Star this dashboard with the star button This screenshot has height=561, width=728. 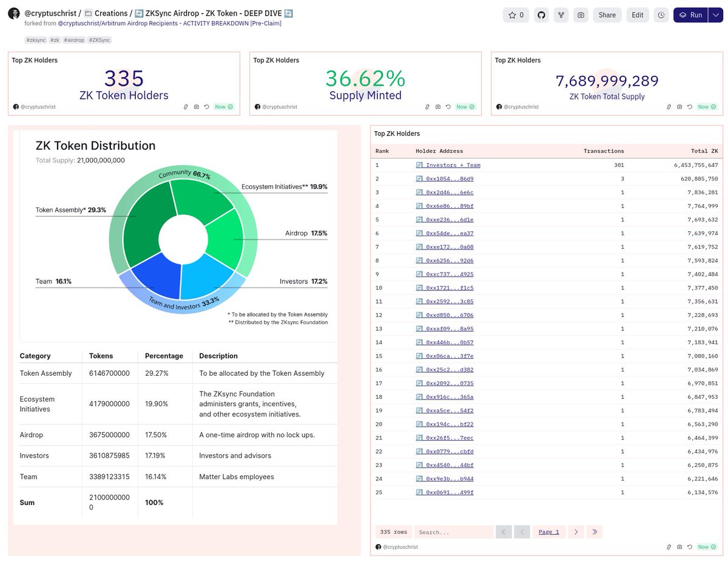tap(516, 15)
